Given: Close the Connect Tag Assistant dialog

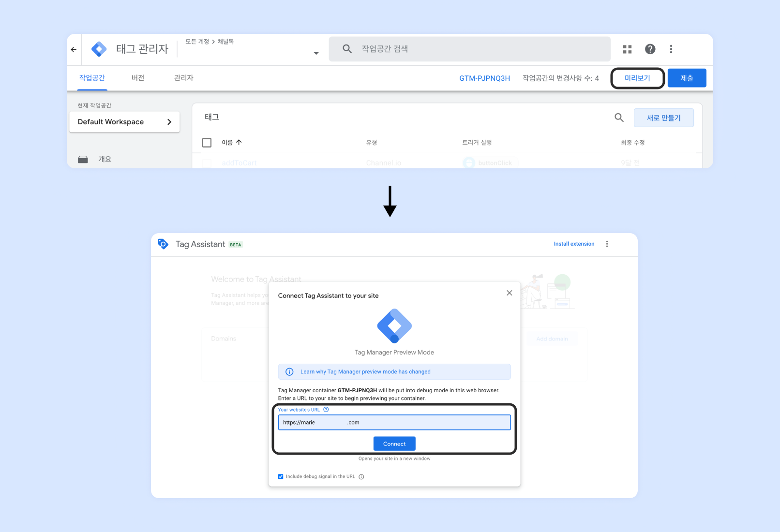Looking at the screenshot, I should tap(510, 293).
